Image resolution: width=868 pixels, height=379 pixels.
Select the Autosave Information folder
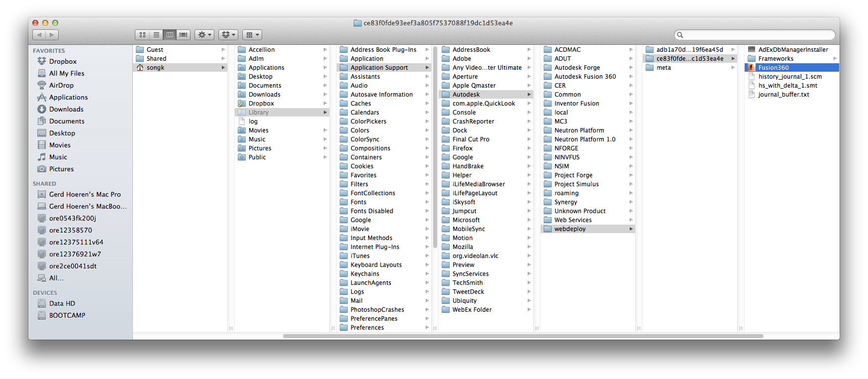pos(384,95)
